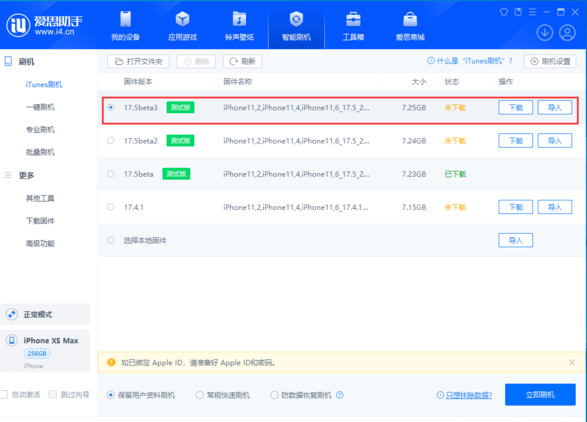Screen dimensions: 587x422
Task: Select the 17.4.1 firmware radio button
Action: pyautogui.click(x=111, y=207)
